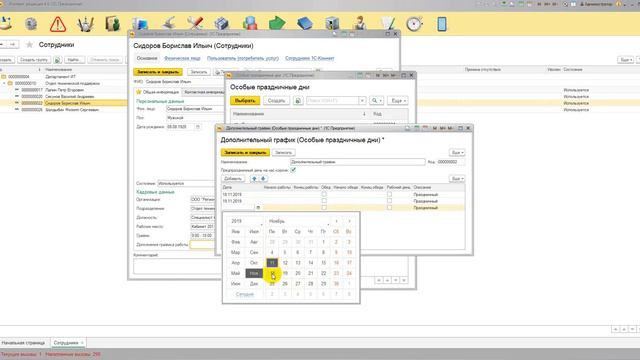Navigate forward with arrow in Сотрудники header
The height and width of the screenshot is (360, 640).
(13, 44)
